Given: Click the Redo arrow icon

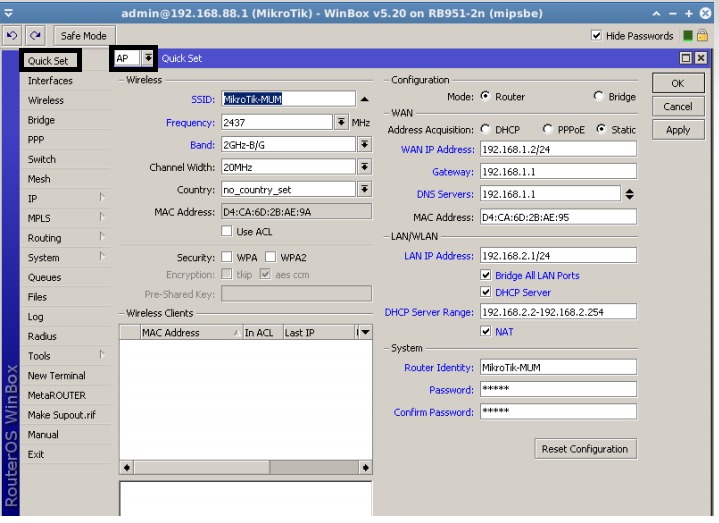Looking at the screenshot, I should [x=35, y=36].
